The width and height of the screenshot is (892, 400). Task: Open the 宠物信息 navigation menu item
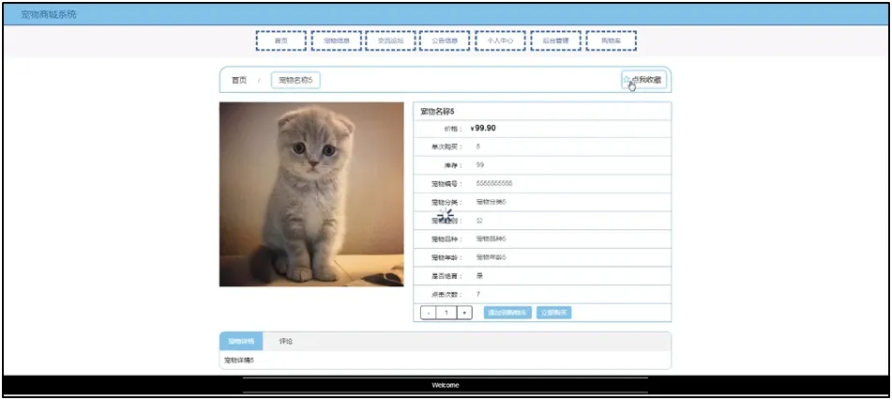pos(336,41)
